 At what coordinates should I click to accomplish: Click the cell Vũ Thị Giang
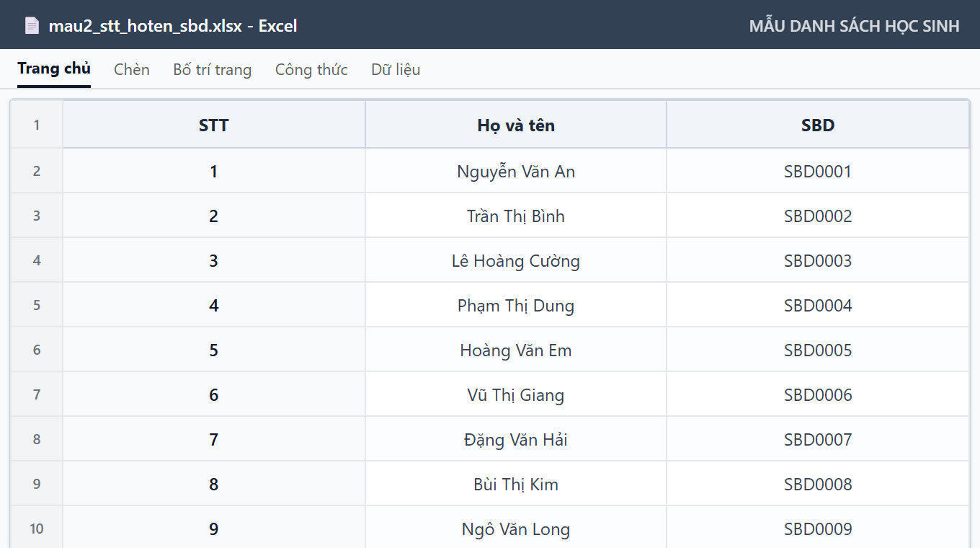tap(516, 394)
